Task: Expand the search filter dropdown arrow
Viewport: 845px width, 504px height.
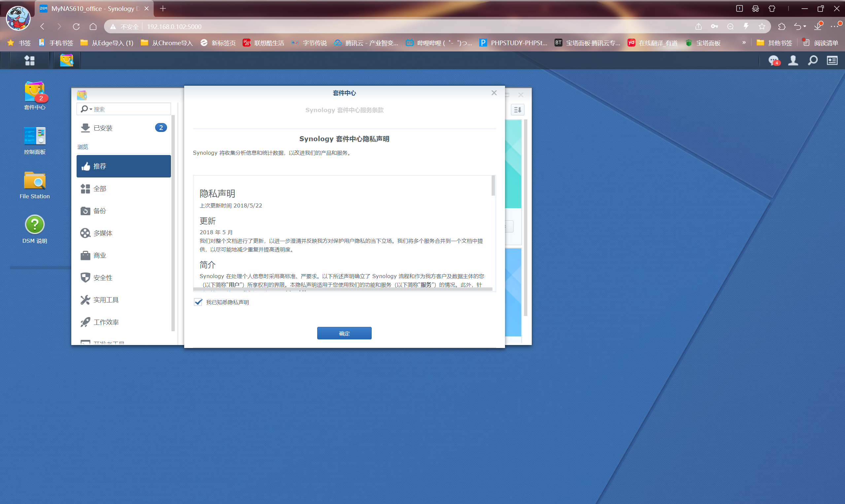Action: click(91, 110)
